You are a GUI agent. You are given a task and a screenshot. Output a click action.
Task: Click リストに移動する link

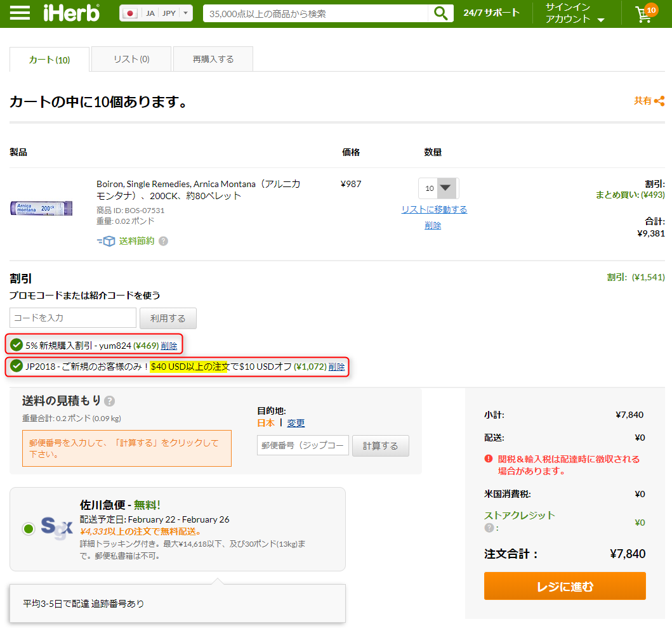click(x=434, y=209)
